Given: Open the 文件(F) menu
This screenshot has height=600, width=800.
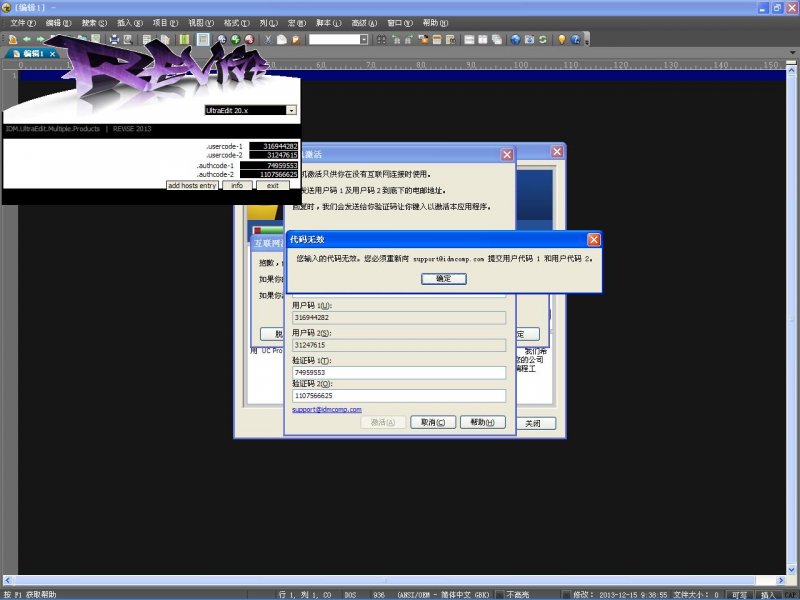Looking at the screenshot, I should pyautogui.click(x=23, y=23).
